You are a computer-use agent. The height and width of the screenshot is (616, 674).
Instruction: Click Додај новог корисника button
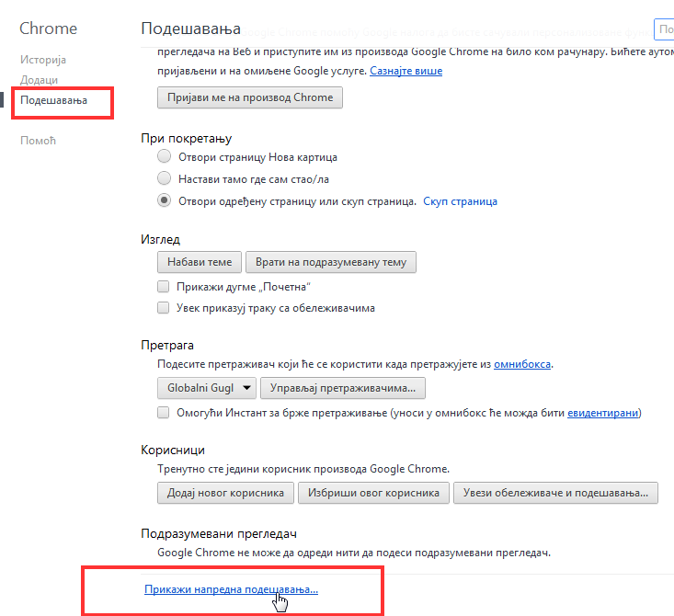tap(225, 493)
